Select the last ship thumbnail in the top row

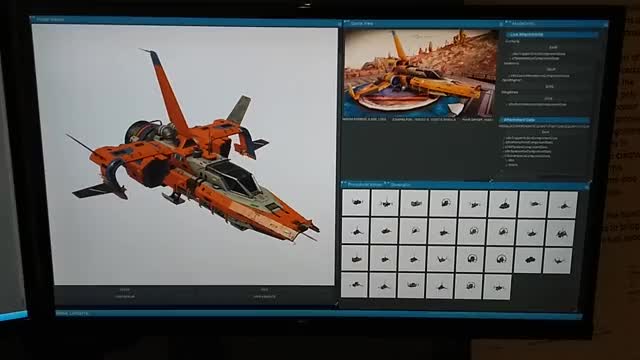pos(563,205)
